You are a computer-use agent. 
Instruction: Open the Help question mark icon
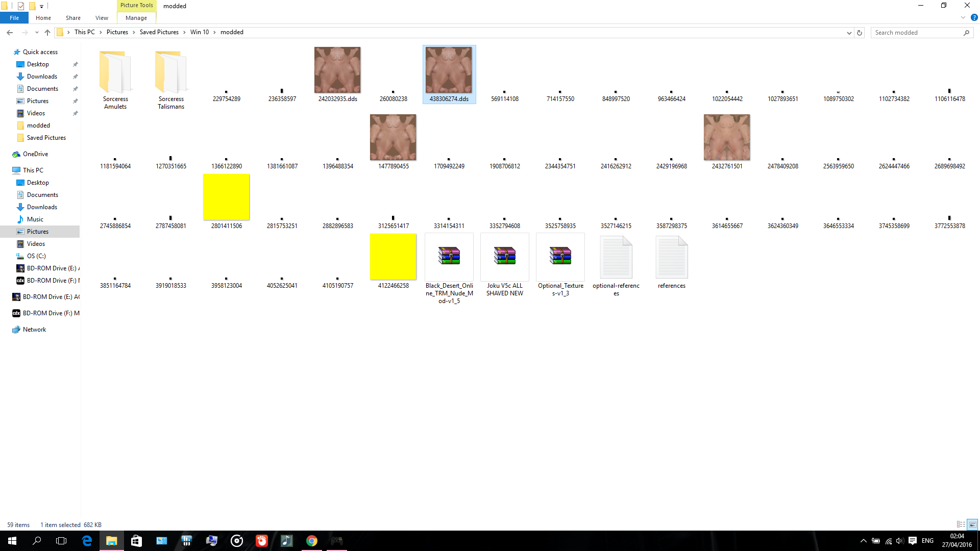974,17
